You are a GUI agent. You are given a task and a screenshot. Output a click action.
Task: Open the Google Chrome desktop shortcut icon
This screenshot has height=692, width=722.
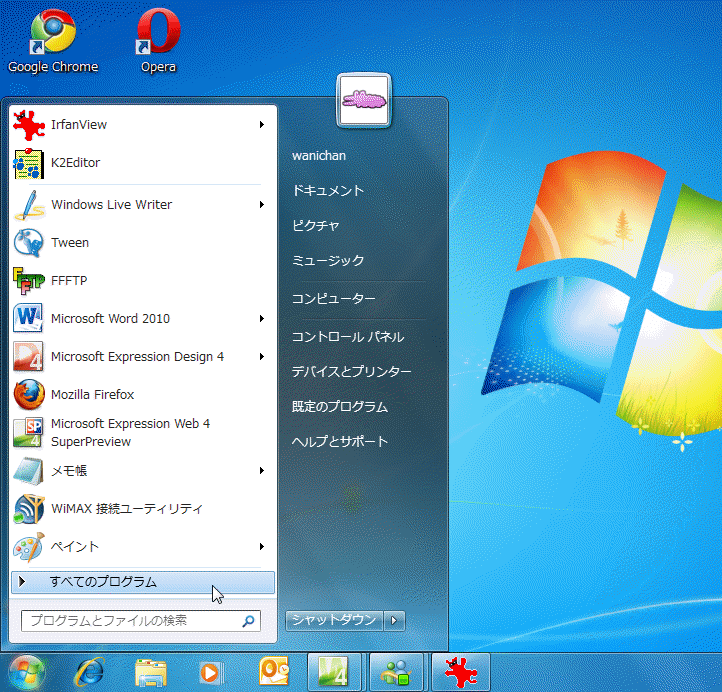click(53, 31)
